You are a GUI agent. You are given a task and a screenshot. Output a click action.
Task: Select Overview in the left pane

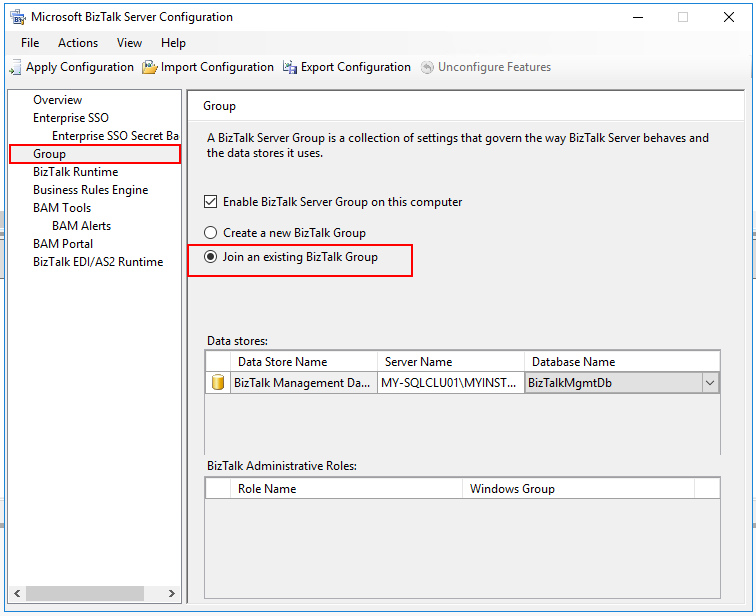57,100
